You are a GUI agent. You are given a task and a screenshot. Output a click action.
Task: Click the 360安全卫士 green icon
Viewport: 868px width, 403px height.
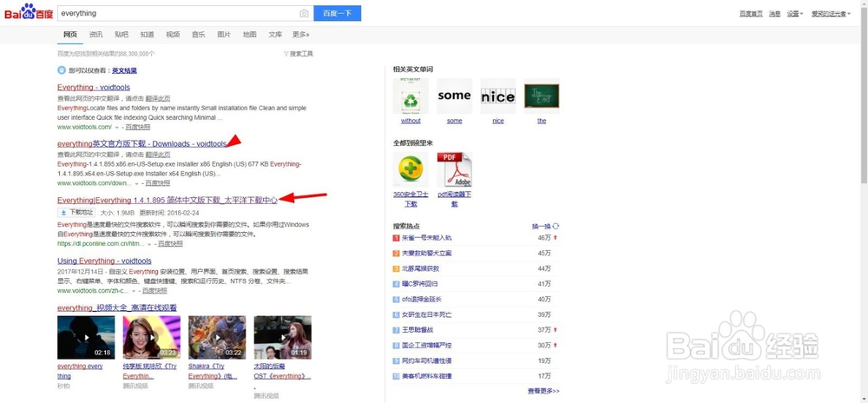point(411,169)
